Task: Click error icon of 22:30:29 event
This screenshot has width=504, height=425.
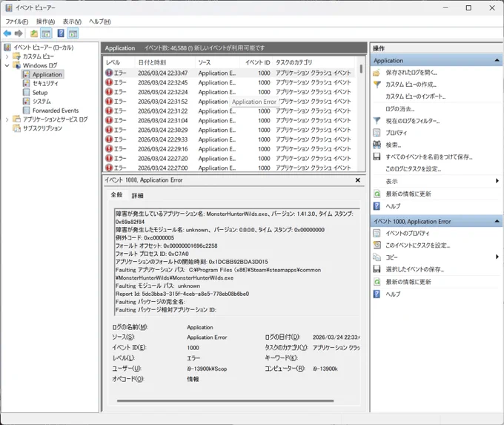Action: [x=109, y=130]
